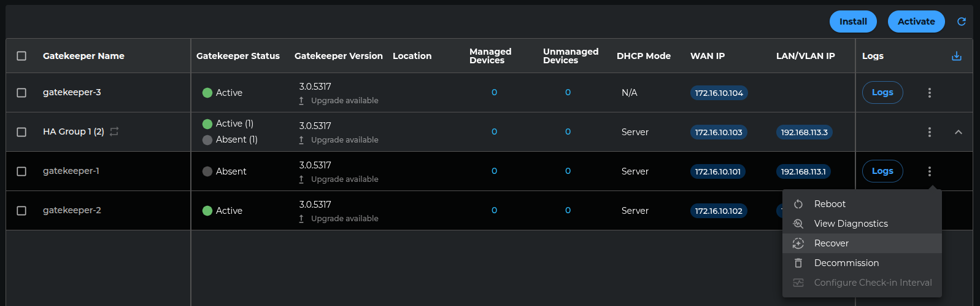980x306 pixels.
Task: Open View Diagnostics from the menu
Action: click(x=851, y=224)
